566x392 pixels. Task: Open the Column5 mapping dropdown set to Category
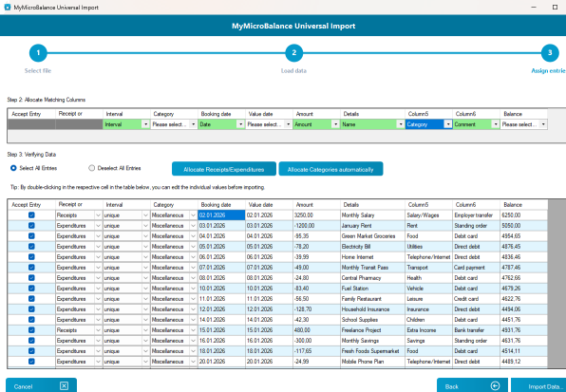(448, 124)
